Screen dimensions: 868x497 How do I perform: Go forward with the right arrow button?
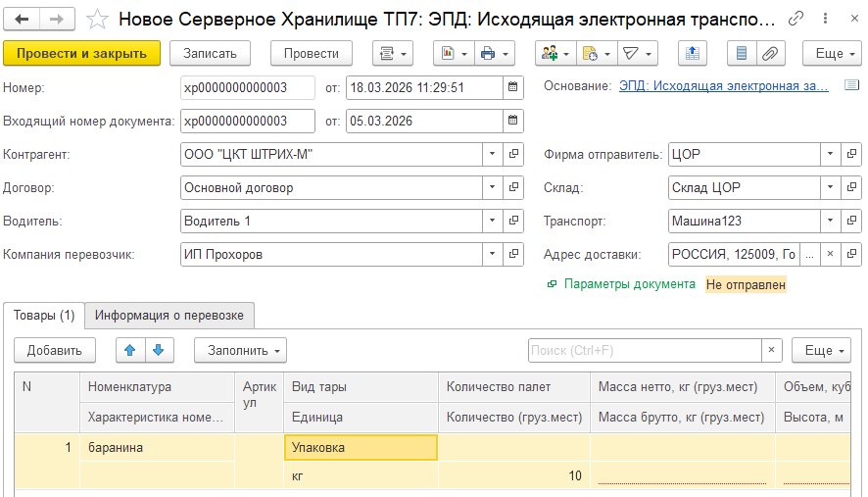(x=57, y=20)
